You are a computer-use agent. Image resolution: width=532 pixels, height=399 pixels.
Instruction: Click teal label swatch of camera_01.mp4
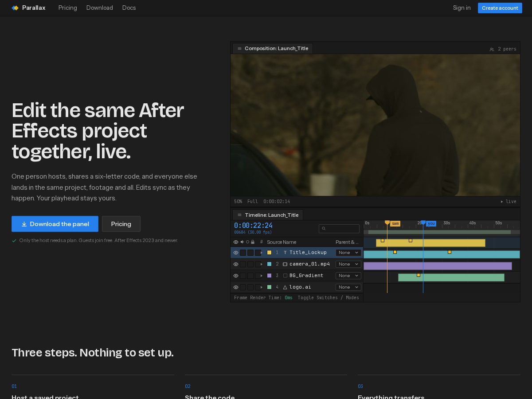coord(269,264)
